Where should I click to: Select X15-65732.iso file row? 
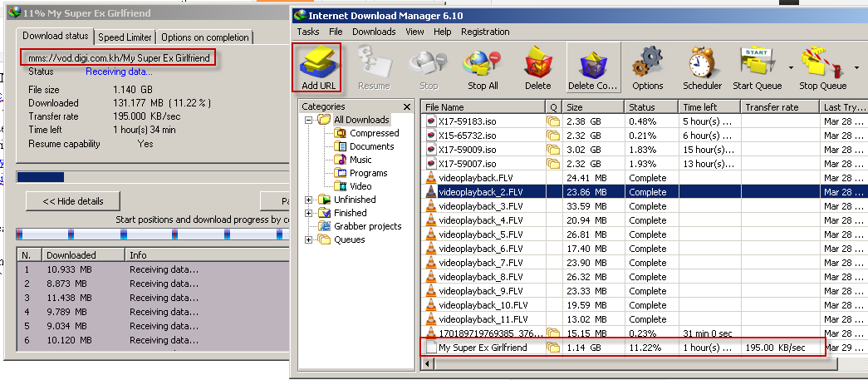click(645, 136)
